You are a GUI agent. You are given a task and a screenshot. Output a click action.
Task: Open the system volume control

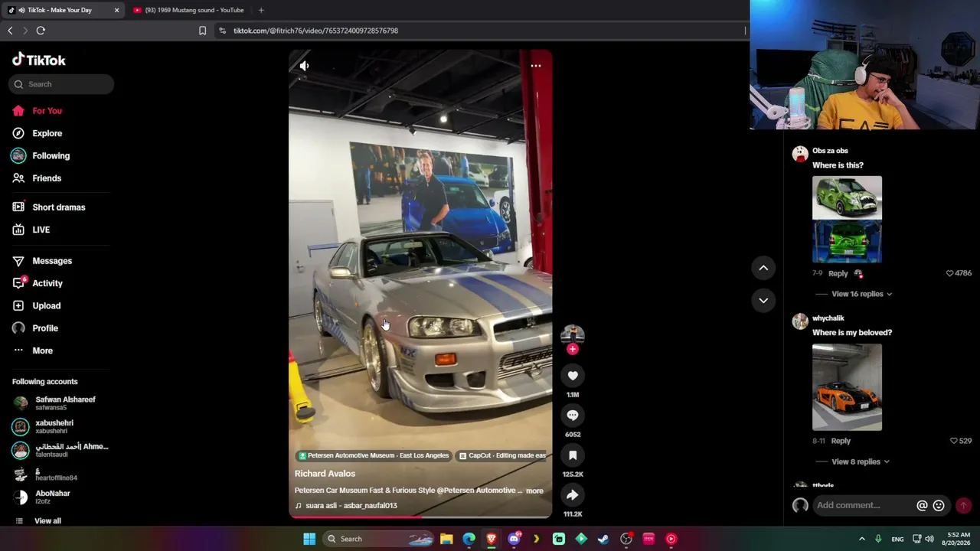(929, 539)
